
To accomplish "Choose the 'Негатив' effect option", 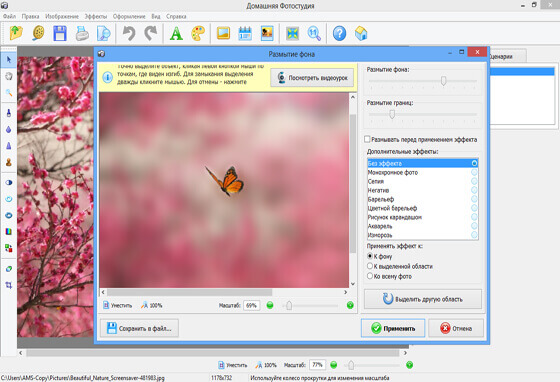I will (x=422, y=190).
